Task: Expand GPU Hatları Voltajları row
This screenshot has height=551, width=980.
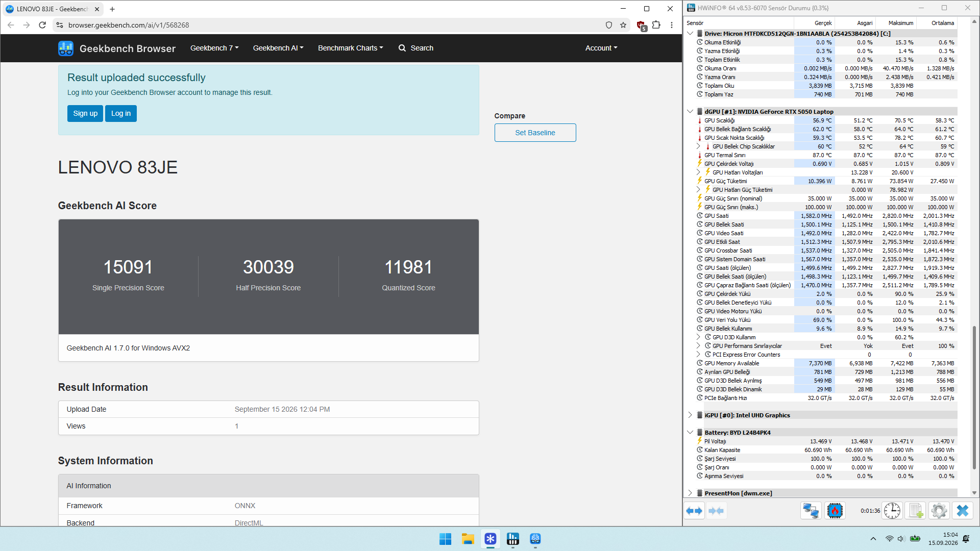Action: point(699,172)
